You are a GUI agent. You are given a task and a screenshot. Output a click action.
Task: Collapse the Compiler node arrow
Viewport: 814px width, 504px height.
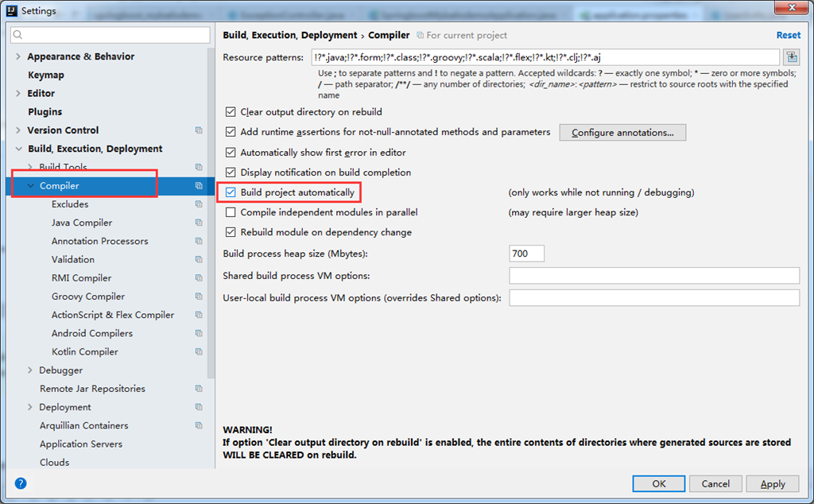point(30,186)
